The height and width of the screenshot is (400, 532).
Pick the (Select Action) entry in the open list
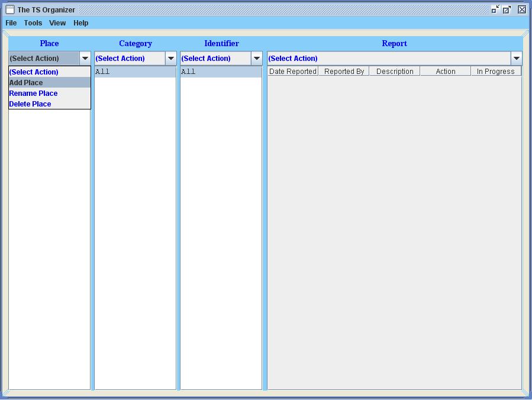tap(50, 72)
